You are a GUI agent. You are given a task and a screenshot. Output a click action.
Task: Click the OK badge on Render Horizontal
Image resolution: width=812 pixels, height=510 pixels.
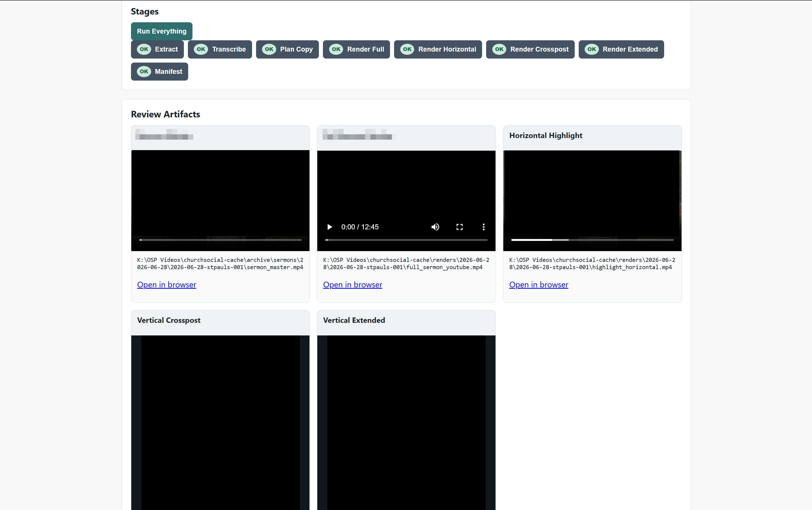coord(407,49)
